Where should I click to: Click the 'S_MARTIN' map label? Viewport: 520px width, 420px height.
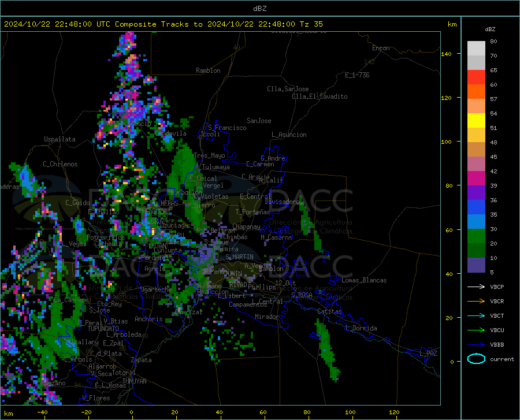point(239,257)
